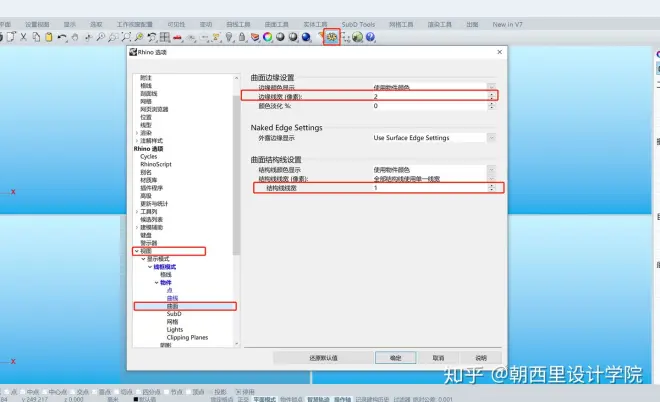Click the Undo view change icon
Viewport: 660px width, 402px height.
tap(152, 37)
